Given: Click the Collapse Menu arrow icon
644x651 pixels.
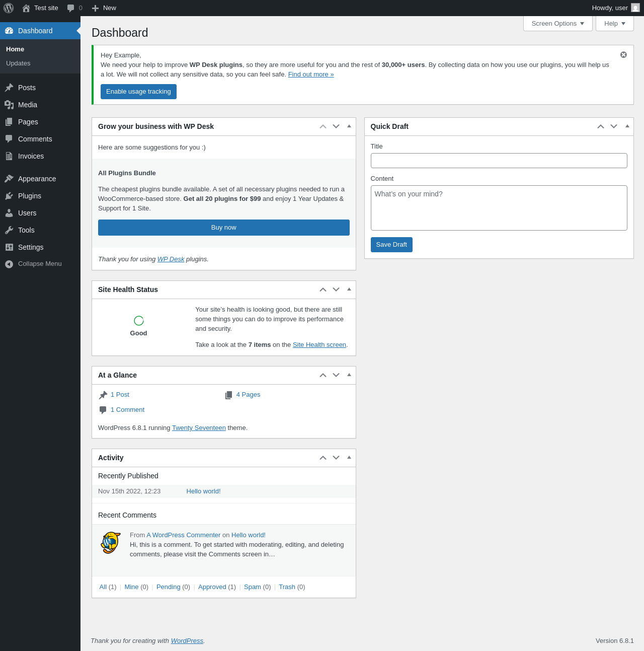Looking at the screenshot, I should (x=9, y=264).
